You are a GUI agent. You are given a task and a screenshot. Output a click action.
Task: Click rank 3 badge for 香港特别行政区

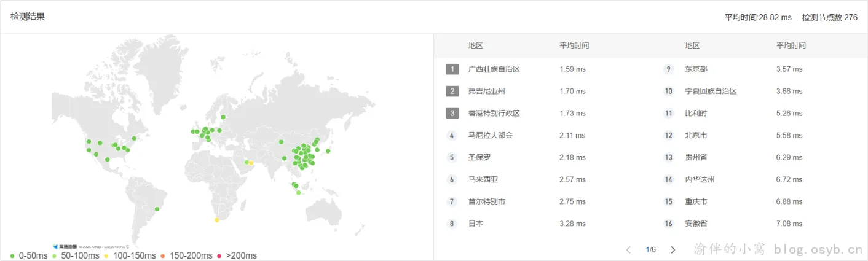(452, 114)
